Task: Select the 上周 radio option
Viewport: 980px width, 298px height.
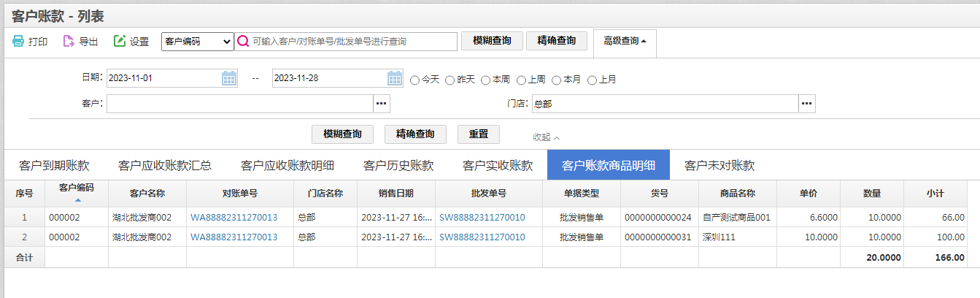Action: coord(521,80)
